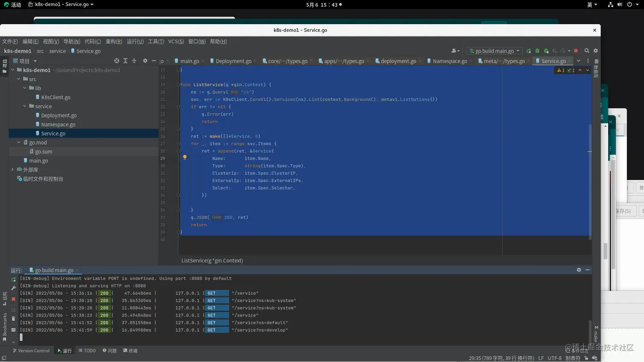
Task: Open the 问题 problems tool window
Action: (x=109, y=351)
